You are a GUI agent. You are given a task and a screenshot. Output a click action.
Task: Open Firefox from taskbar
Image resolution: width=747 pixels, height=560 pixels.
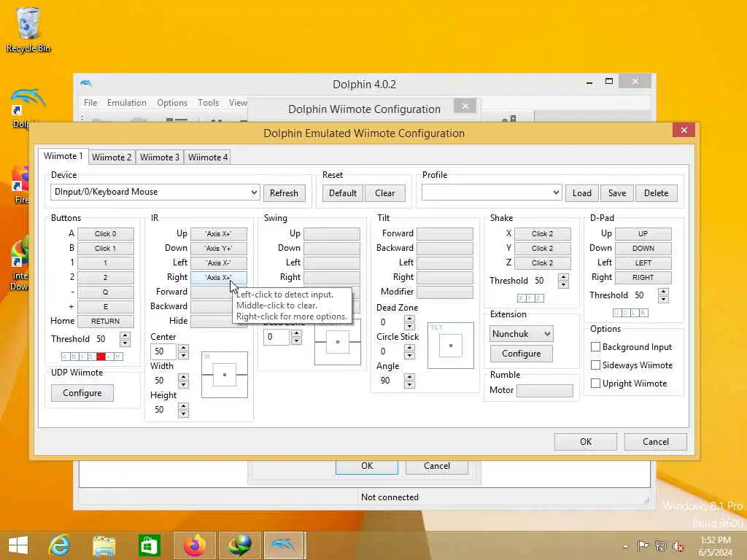194,545
